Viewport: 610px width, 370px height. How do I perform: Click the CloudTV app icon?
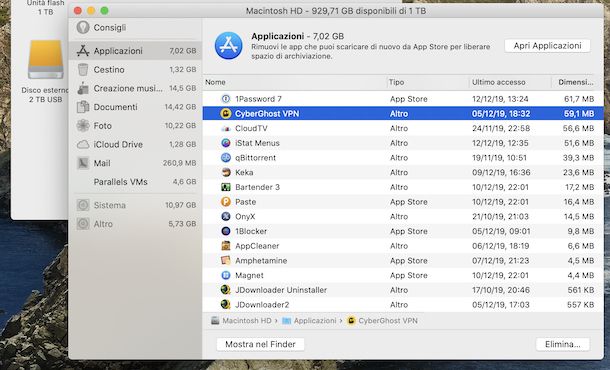[x=226, y=128]
